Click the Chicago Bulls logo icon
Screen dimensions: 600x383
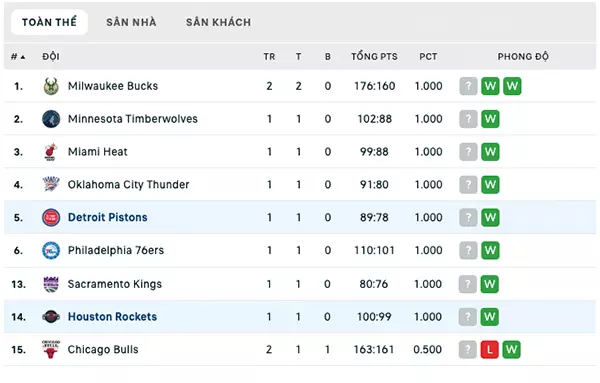click(51, 349)
